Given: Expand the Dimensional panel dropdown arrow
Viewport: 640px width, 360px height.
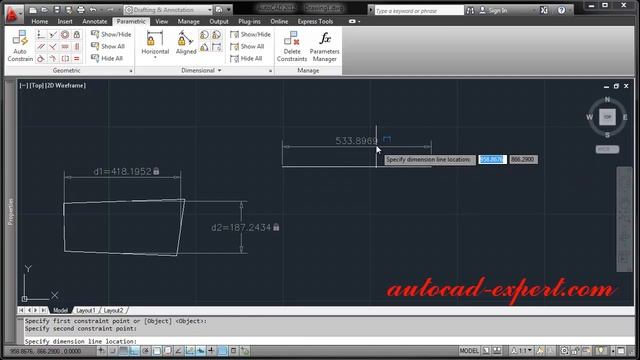Looking at the screenshot, I should click(220, 71).
